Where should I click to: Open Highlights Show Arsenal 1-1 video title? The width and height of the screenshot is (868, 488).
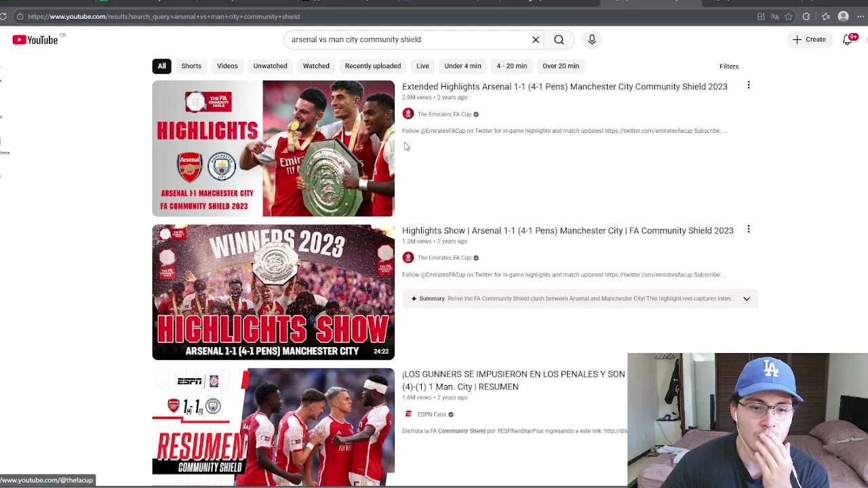click(568, 230)
